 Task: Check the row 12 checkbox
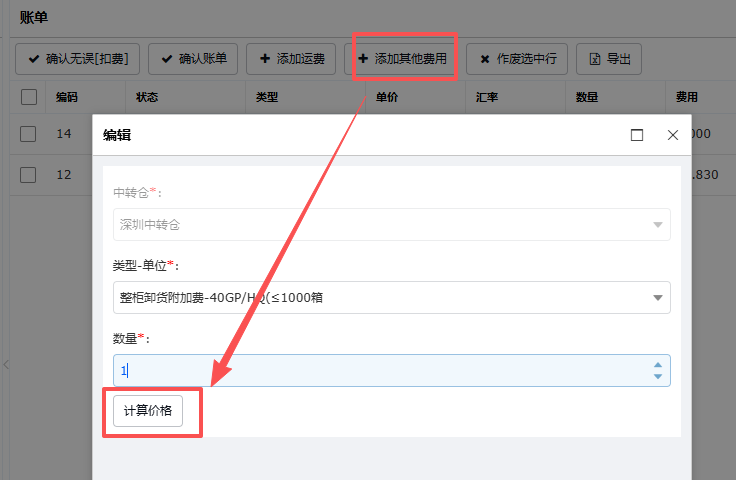pyautogui.click(x=29, y=174)
